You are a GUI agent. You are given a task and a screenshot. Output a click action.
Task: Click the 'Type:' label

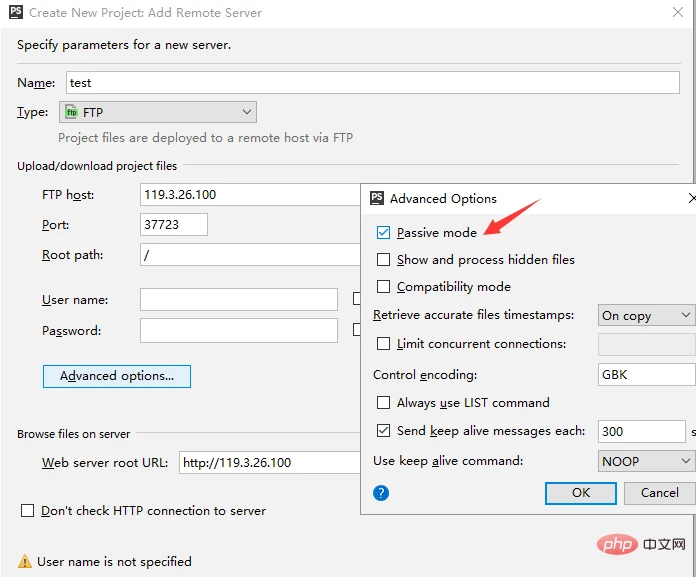click(x=32, y=112)
